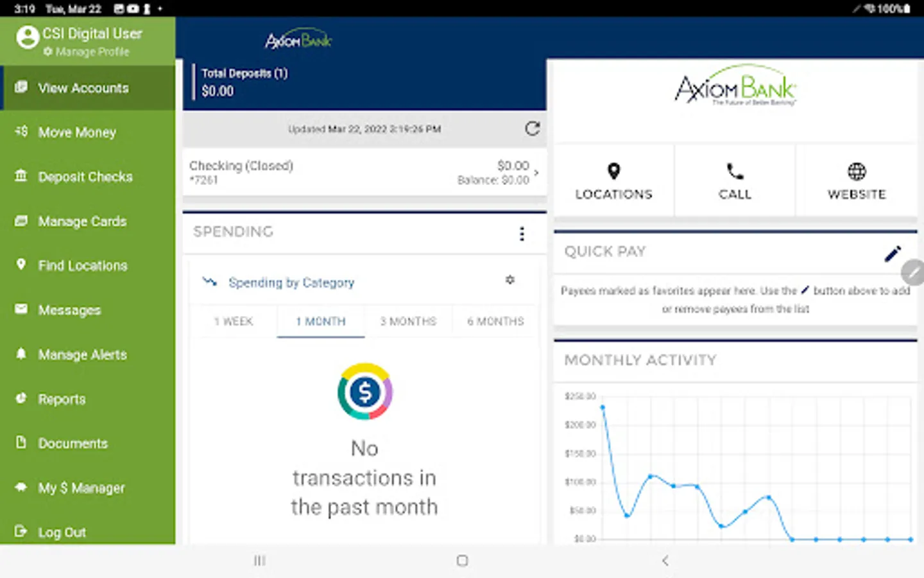This screenshot has height=578, width=924.
Task: Click the My $ Manager icon
Action: coord(21,487)
